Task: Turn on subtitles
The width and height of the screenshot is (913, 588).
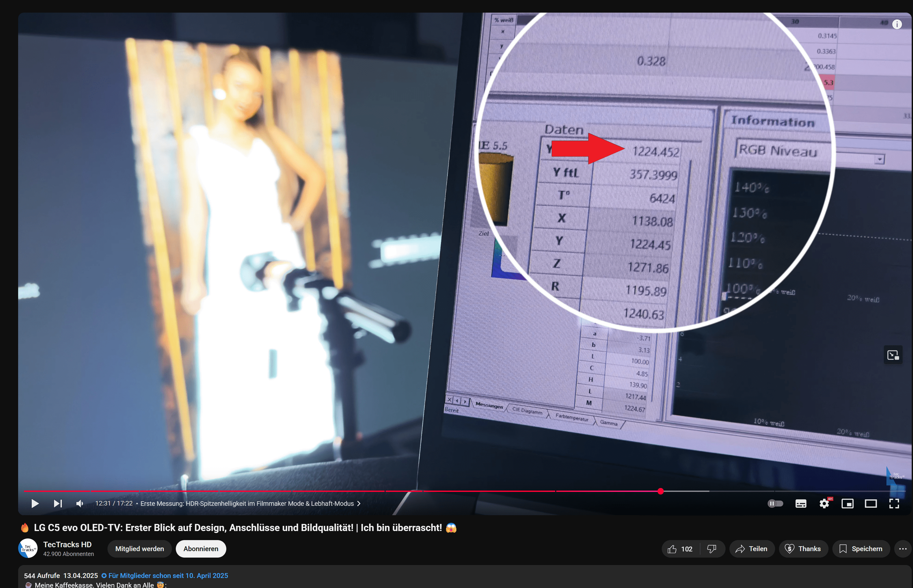Action: [801, 503]
